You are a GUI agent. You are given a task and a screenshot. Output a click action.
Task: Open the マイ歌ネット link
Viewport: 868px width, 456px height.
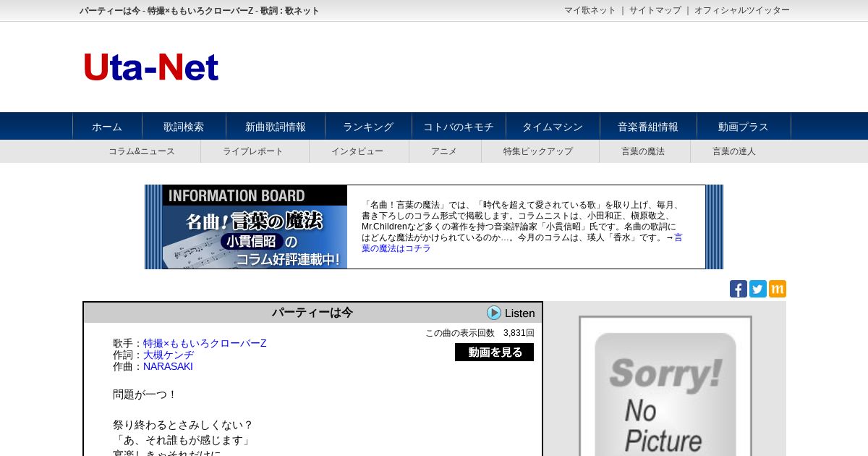(x=590, y=10)
